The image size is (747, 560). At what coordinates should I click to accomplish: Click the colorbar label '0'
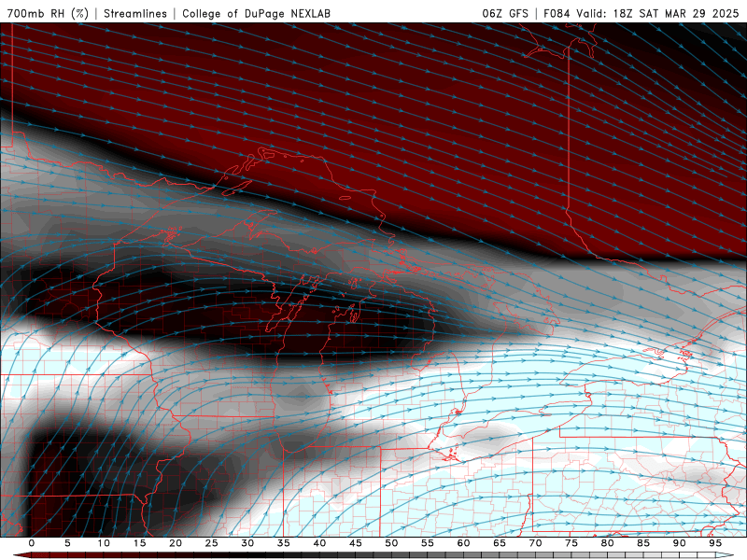point(32,543)
